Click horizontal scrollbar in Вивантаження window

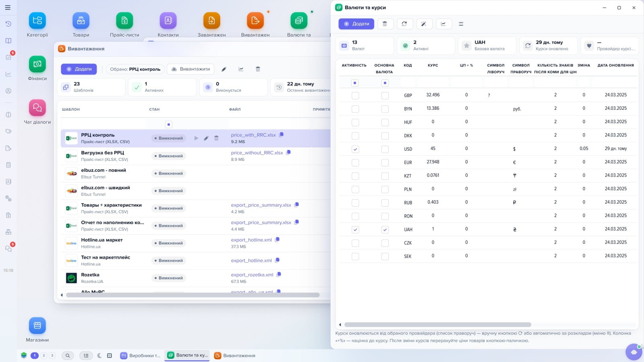pyautogui.click(x=193, y=295)
